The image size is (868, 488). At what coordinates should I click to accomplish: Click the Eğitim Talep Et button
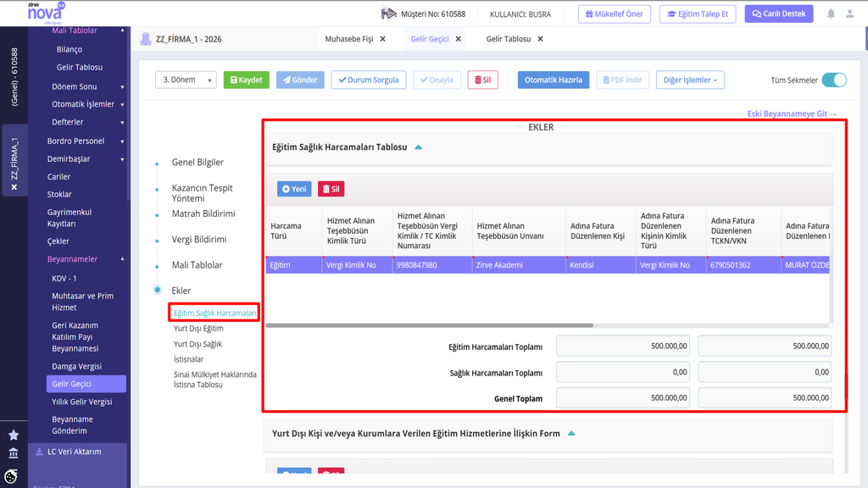click(698, 14)
